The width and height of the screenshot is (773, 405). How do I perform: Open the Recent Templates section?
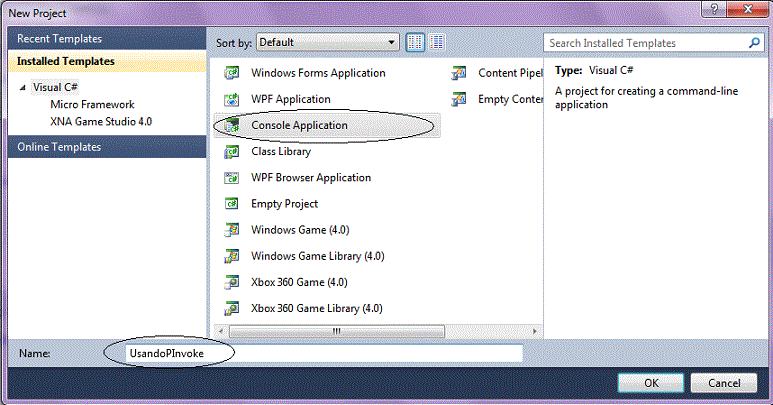tap(107, 38)
